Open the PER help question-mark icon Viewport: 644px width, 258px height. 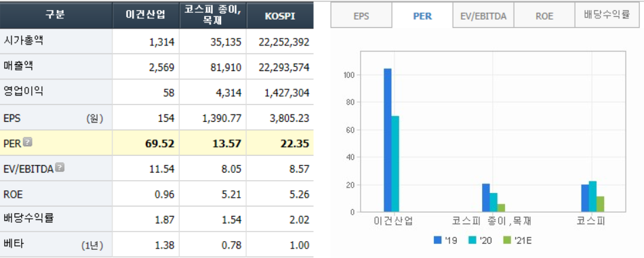tap(28, 142)
